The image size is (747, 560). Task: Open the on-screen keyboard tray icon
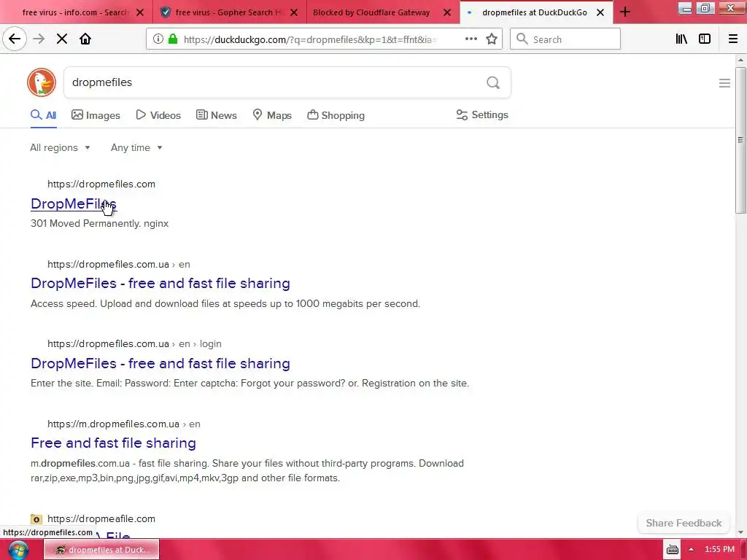[x=672, y=550]
